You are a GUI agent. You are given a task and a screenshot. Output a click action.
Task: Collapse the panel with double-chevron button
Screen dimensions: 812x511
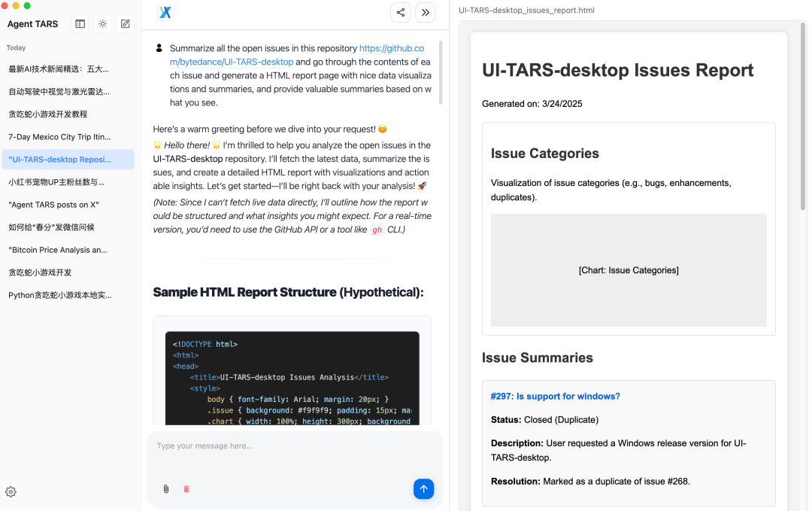(x=425, y=13)
